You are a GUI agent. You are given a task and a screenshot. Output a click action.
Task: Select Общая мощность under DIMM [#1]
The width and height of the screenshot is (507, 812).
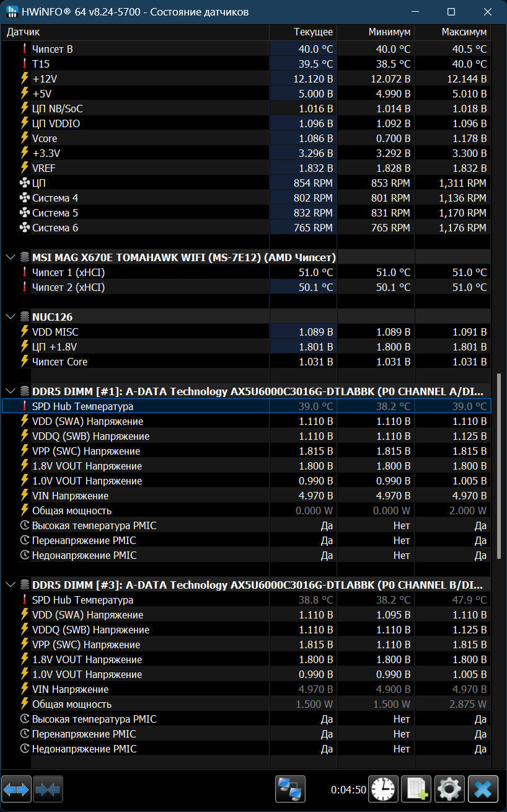pyautogui.click(x=247, y=511)
